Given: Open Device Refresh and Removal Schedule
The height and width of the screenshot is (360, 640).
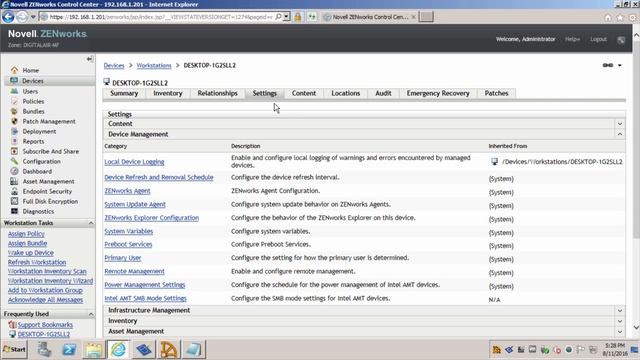Looking at the screenshot, I should [x=159, y=178].
